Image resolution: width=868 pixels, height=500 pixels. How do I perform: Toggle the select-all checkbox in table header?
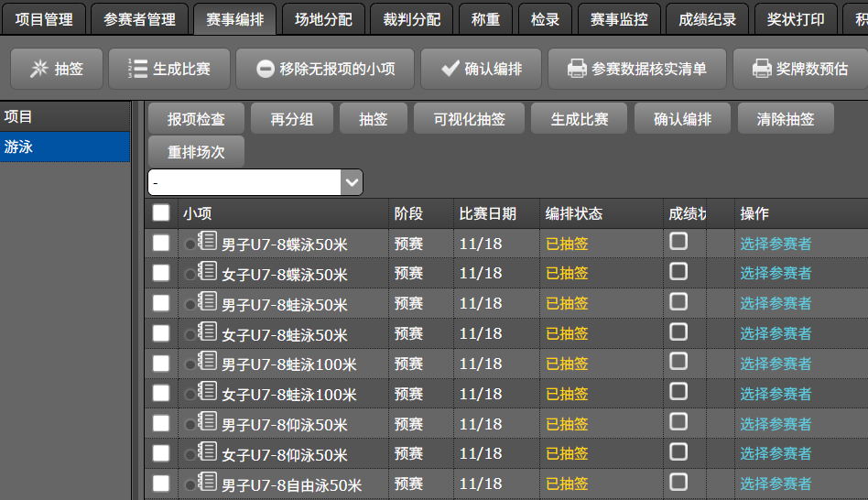161,212
